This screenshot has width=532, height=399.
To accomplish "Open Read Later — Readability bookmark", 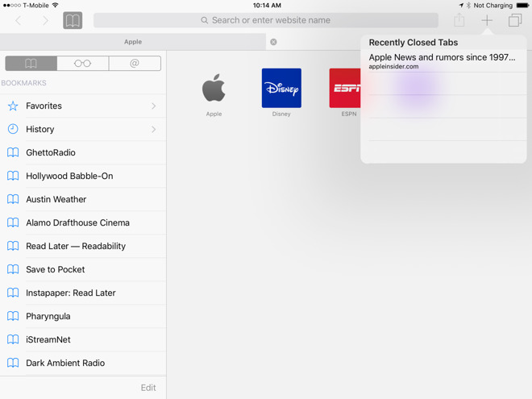I will point(83,247).
